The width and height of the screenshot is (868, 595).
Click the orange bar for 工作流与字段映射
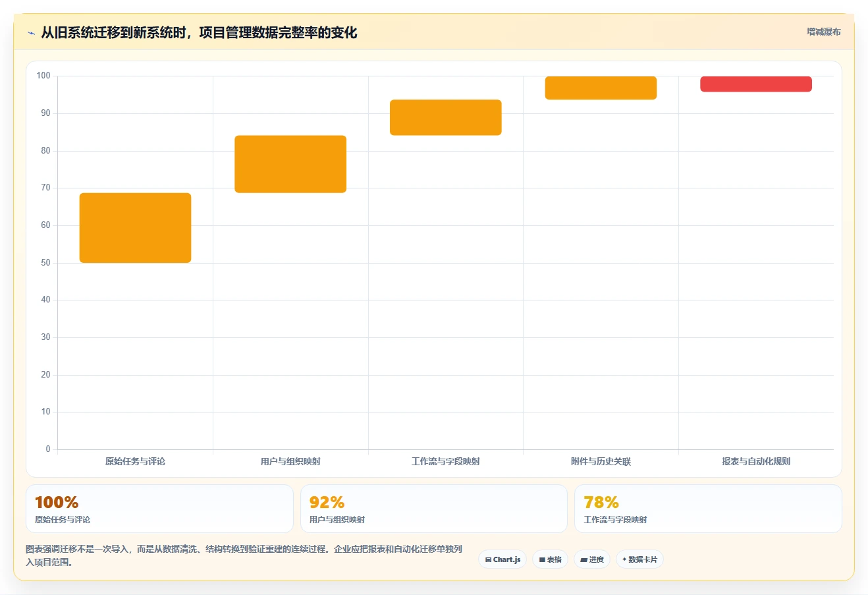click(446, 117)
